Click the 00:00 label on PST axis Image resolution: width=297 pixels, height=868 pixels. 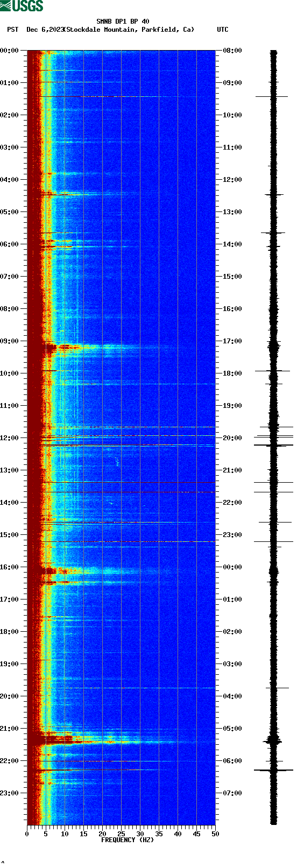(10, 51)
